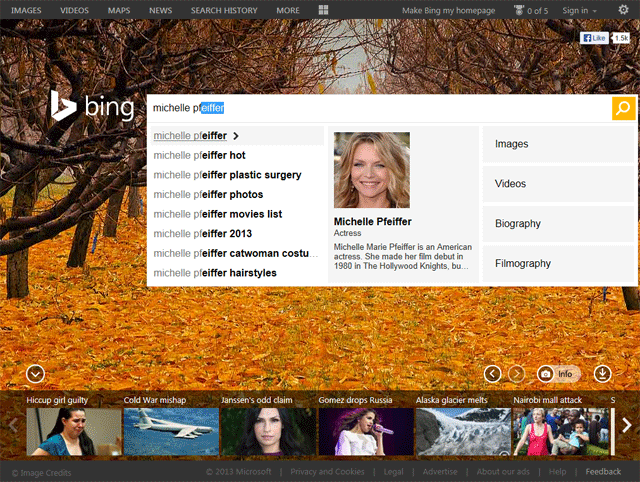Screen dimensions: 640x482
Task: Open Privacy and Cookies link
Action: [327, 472]
